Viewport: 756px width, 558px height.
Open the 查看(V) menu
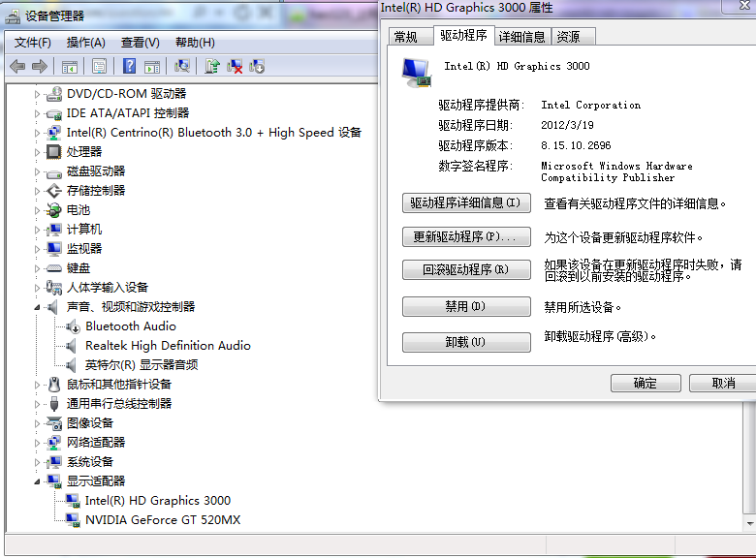[140, 43]
